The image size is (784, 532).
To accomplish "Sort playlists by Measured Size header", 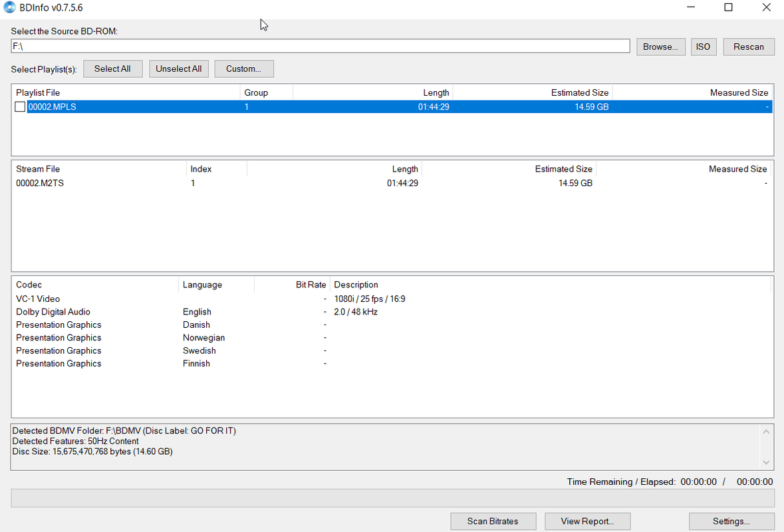I will coord(692,92).
